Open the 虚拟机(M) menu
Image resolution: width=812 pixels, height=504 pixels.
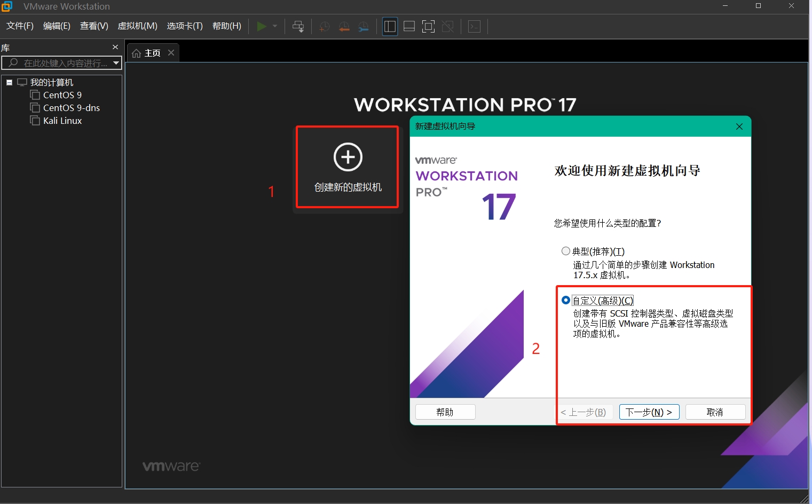[137, 26]
